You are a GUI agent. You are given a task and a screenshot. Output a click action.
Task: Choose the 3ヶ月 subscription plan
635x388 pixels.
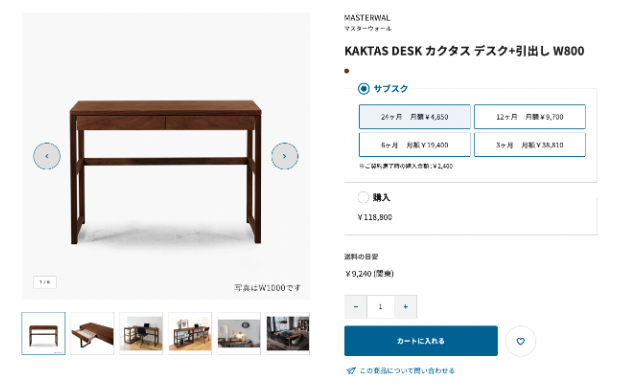pyautogui.click(x=530, y=145)
